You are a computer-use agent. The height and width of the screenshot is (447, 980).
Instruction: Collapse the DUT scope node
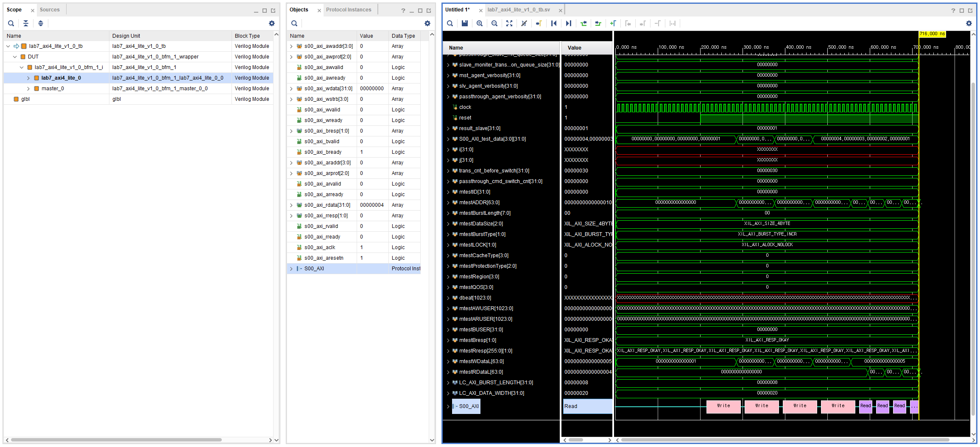pos(15,57)
